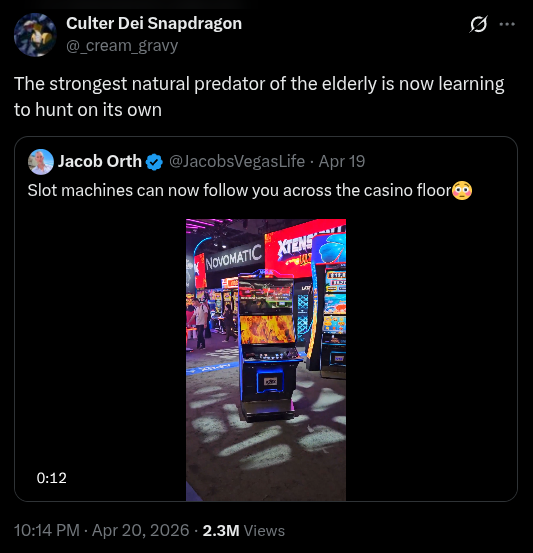Play the slot machine video

pos(266,360)
